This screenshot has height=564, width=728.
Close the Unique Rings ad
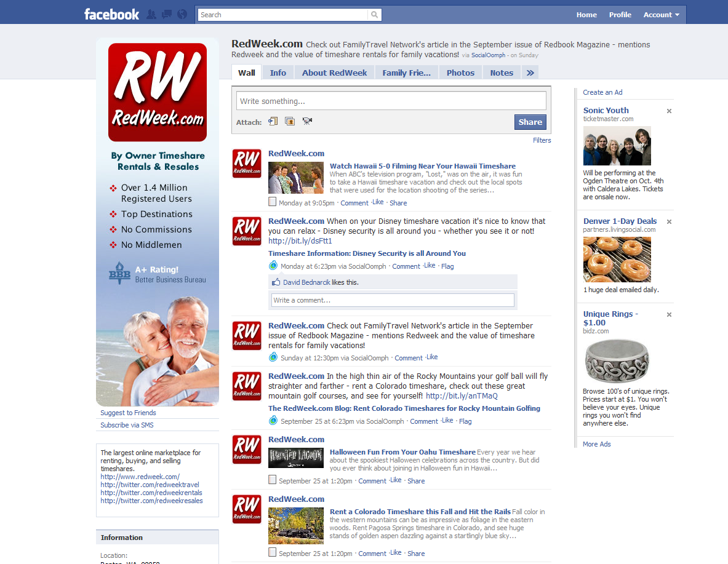point(669,314)
